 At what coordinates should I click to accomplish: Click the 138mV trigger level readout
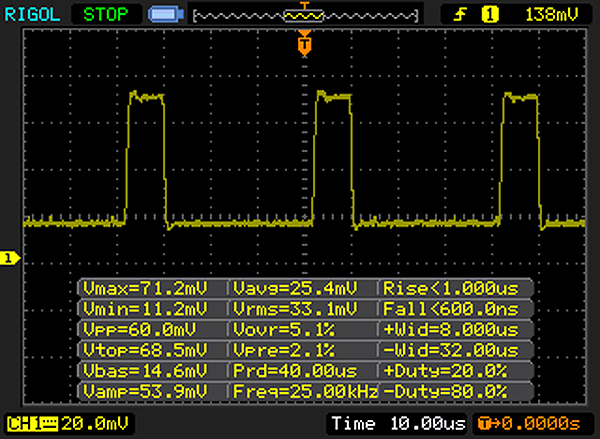(552, 15)
